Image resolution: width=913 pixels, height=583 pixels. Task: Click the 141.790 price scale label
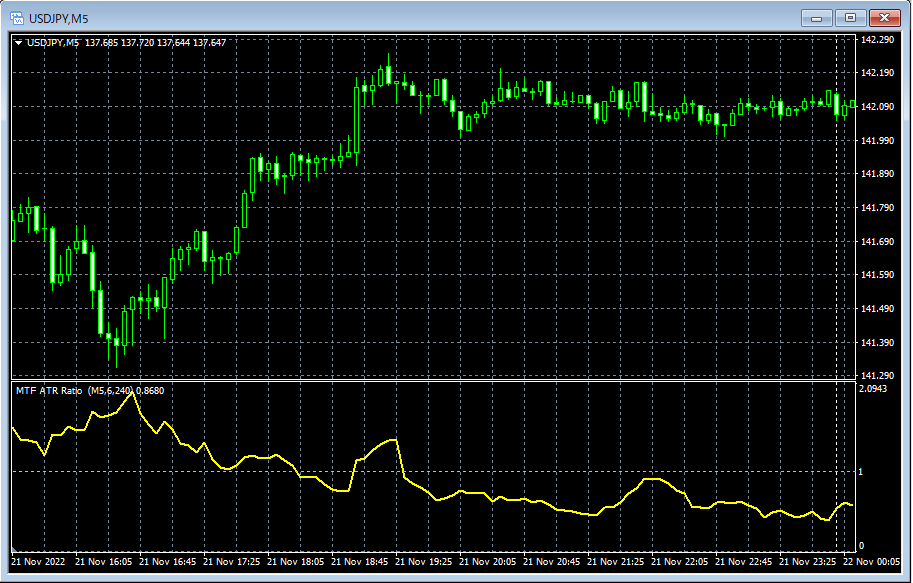[x=877, y=207]
